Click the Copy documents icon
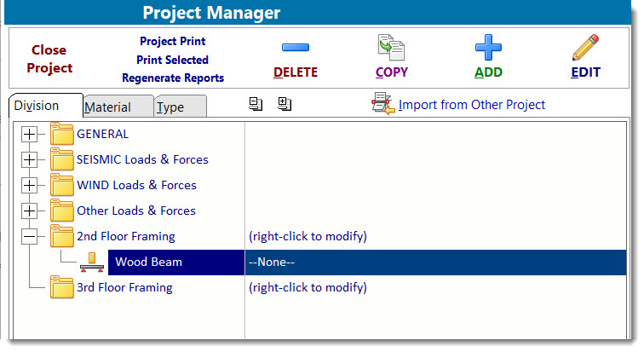This screenshot has height=352, width=644. point(391,48)
